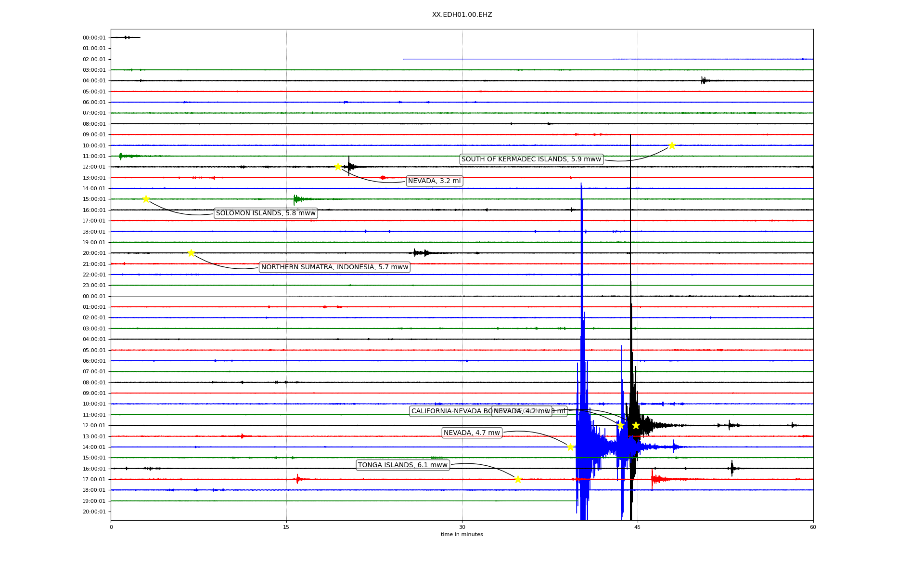Viewport: 924px width, 578px height.
Task: Click the Northern Sumatra event star marker
Action: coord(191,253)
